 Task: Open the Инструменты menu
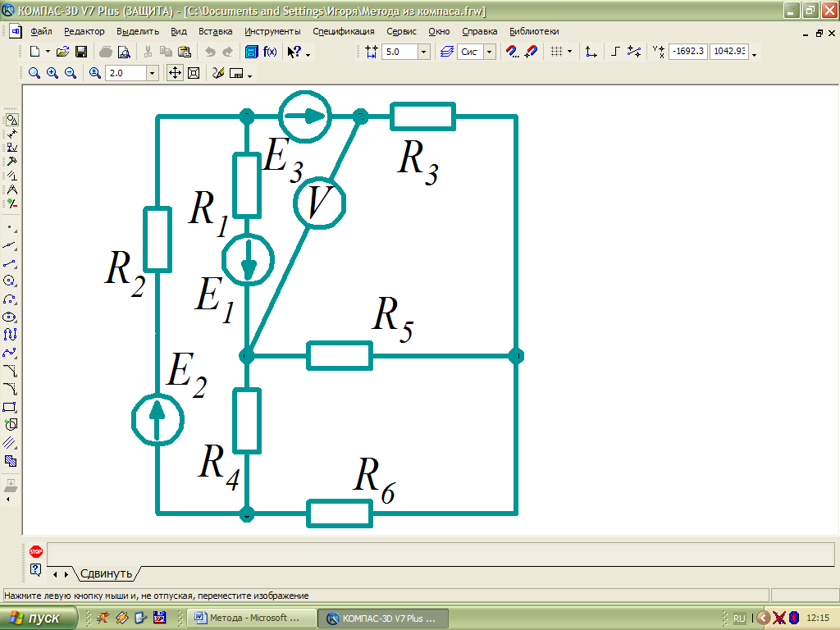pos(272,31)
